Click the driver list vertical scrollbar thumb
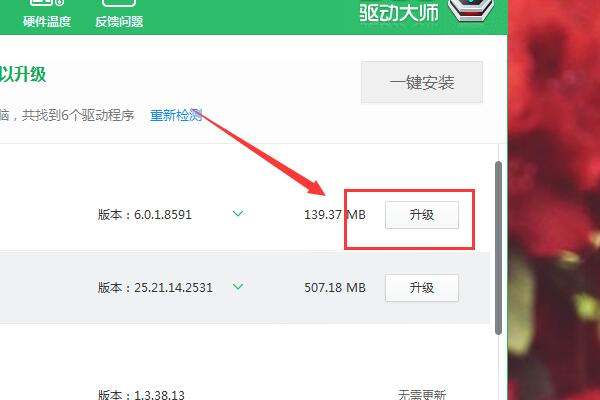Screen dimensions: 600x400 tap(498, 248)
